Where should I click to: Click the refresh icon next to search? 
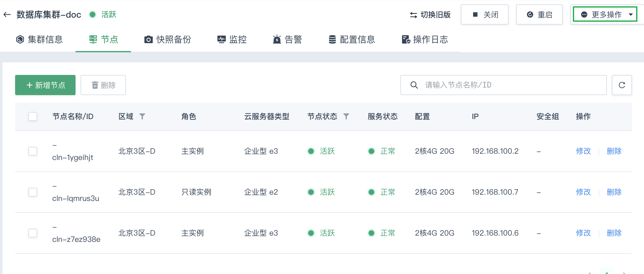[622, 85]
